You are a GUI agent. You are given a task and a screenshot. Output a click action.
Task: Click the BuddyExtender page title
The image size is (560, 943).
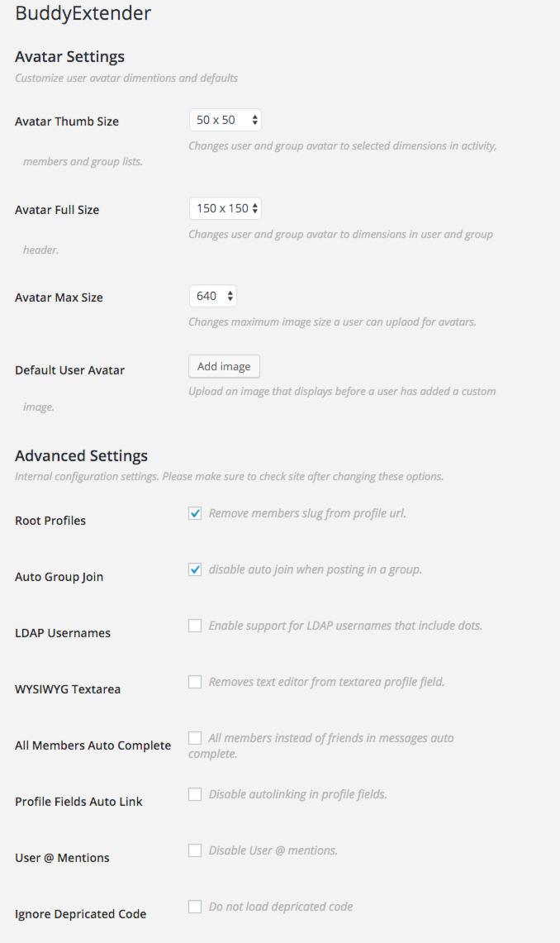pyautogui.click(x=83, y=14)
